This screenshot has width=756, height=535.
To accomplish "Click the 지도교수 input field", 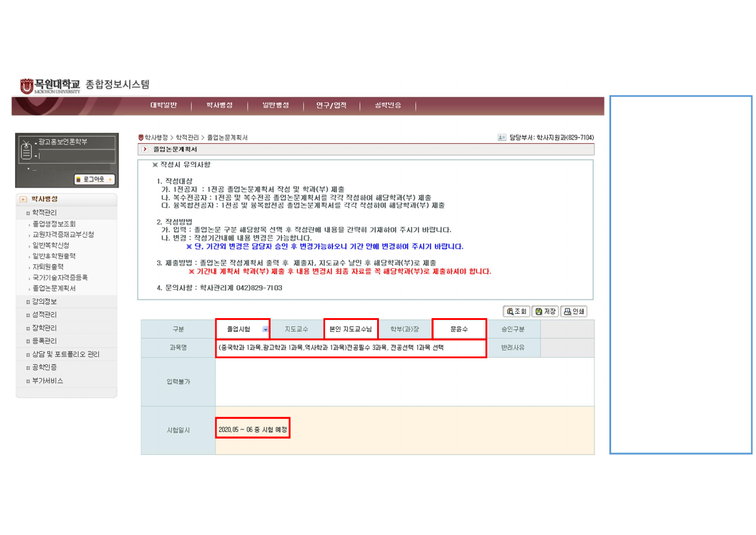I will pos(351,329).
